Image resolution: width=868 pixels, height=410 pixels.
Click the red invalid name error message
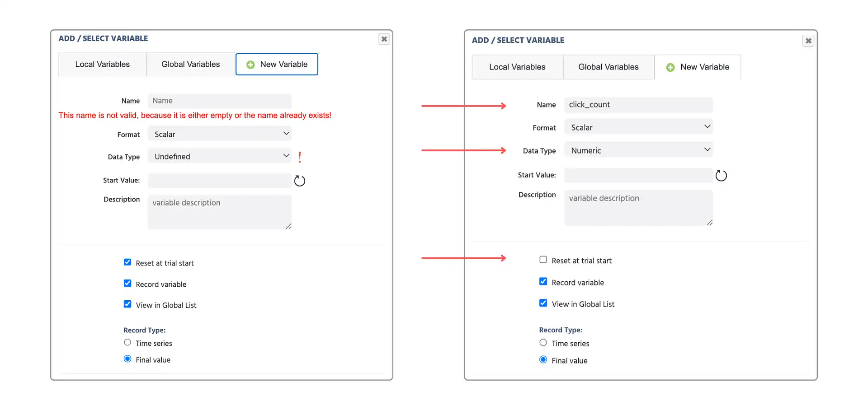(x=195, y=116)
